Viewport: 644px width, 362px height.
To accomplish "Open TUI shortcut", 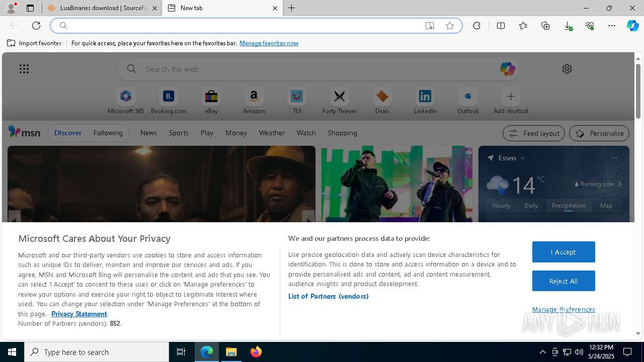I will coord(297,101).
